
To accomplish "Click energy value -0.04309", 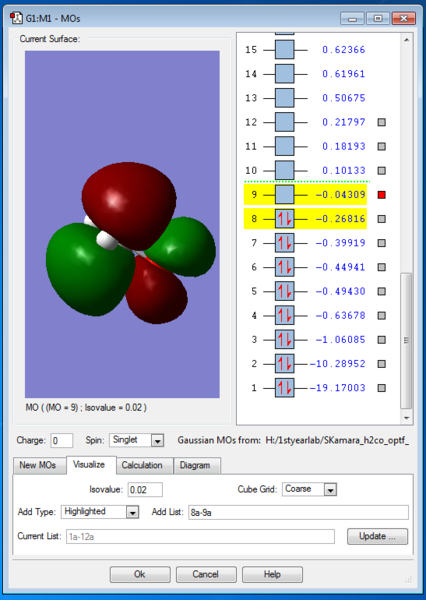I will [341, 195].
